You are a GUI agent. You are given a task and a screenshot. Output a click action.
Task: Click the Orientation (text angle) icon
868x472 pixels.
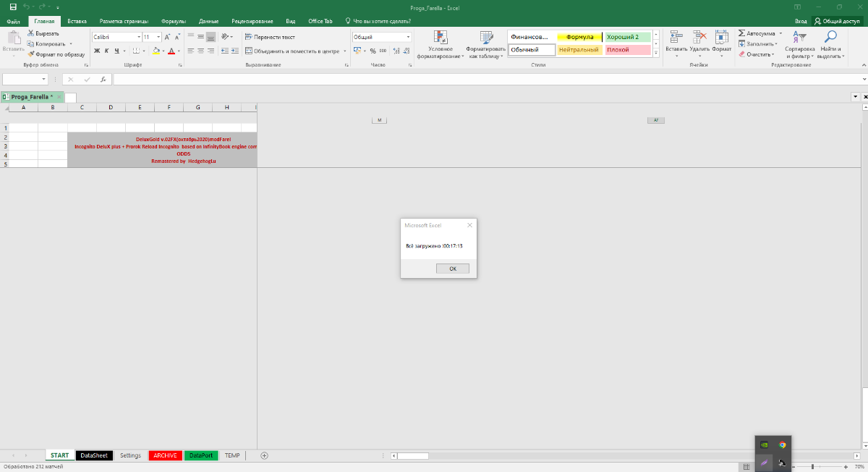coord(226,36)
